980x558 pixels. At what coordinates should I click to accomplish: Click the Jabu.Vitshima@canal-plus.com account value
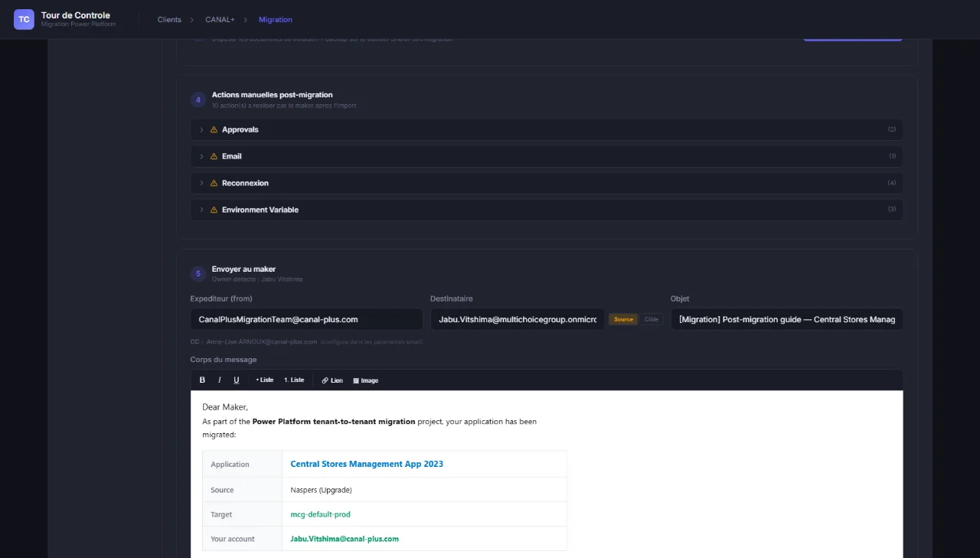[x=345, y=539]
